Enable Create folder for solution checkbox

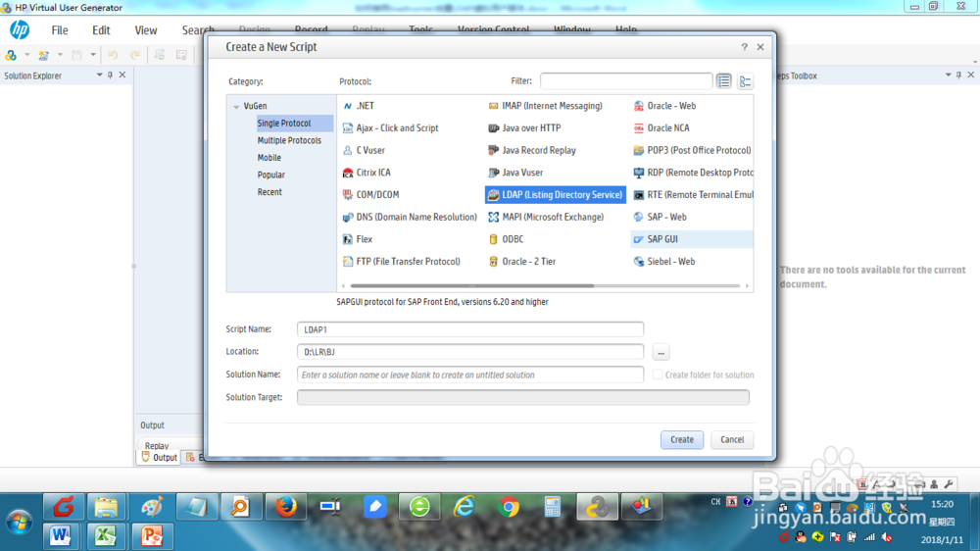[x=658, y=375]
